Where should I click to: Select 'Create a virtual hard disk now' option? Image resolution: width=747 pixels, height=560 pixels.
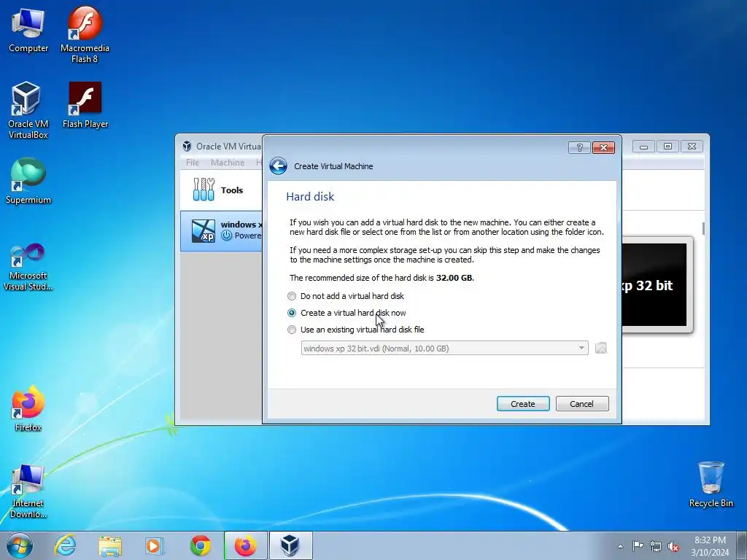pyautogui.click(x=347, y=313)
